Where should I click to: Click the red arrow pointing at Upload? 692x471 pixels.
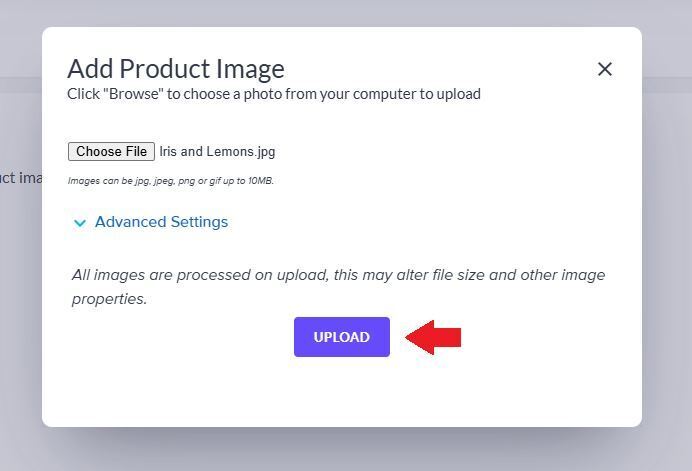click(434, 337)
